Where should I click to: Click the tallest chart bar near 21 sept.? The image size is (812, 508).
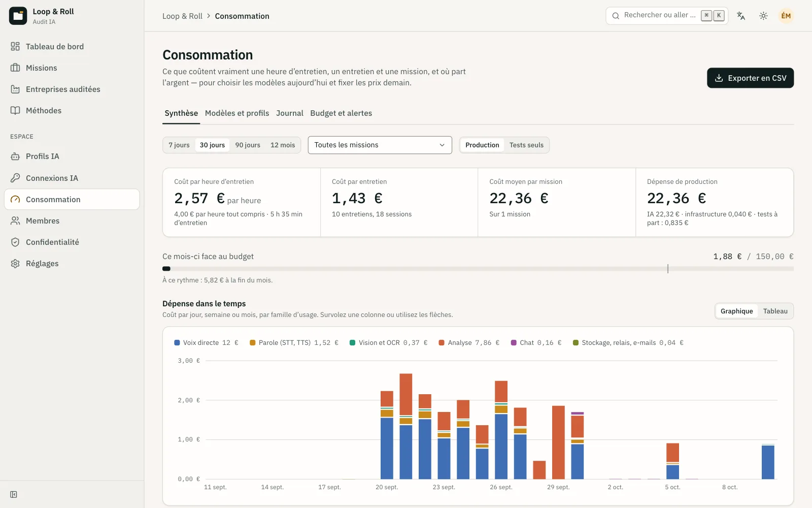click(406, 427)
